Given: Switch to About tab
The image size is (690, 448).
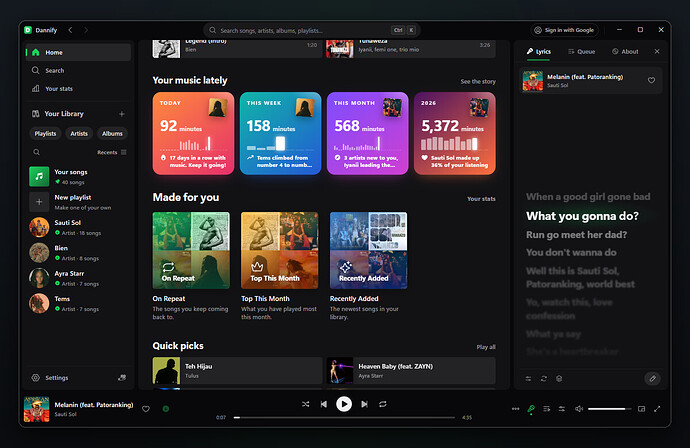Looking at the screenshot, I should (x=625, y=51).
